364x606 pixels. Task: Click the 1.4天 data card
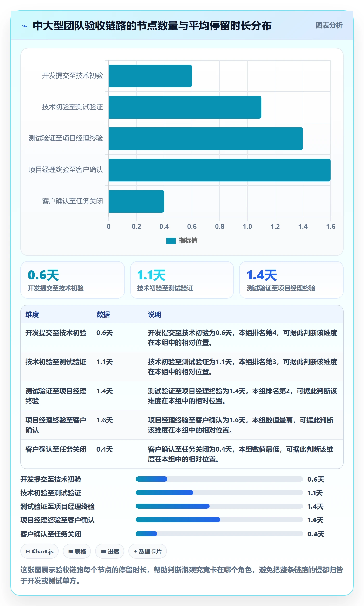coord(291,280)
